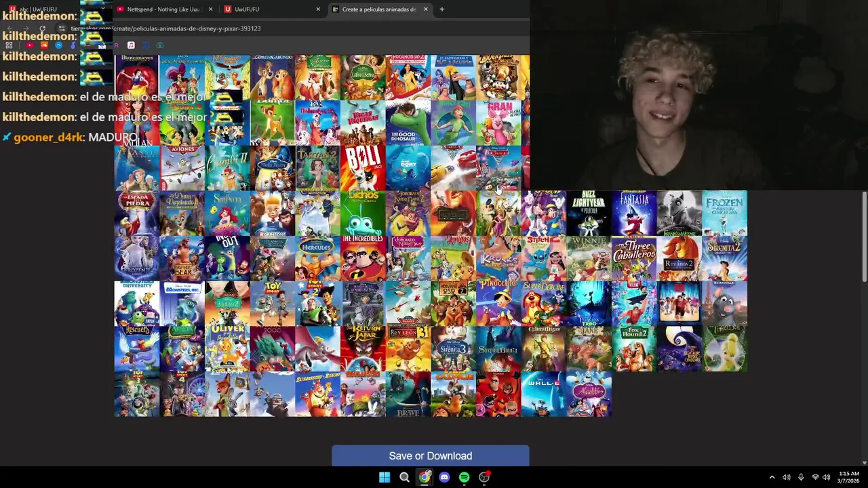Select the Create a peliculas animadas tab
Image resolution: width=868 pixels, height=488 pixels.
(380, 9)
